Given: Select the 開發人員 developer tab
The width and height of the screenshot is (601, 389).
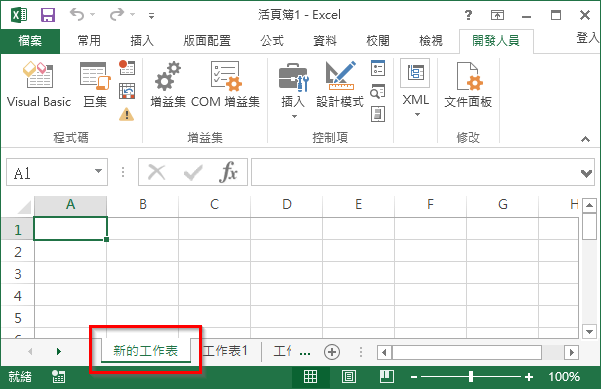Looking at the screenshot, I should (x=496, y=41).
